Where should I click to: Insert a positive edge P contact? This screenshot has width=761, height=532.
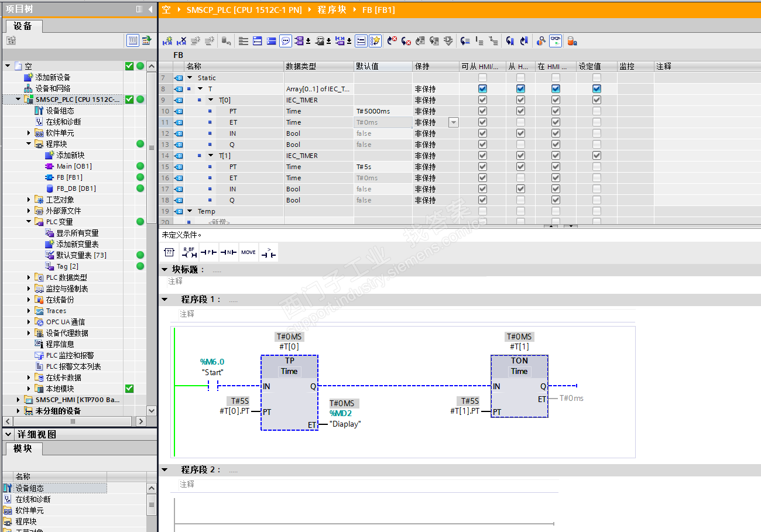[209, 252]
